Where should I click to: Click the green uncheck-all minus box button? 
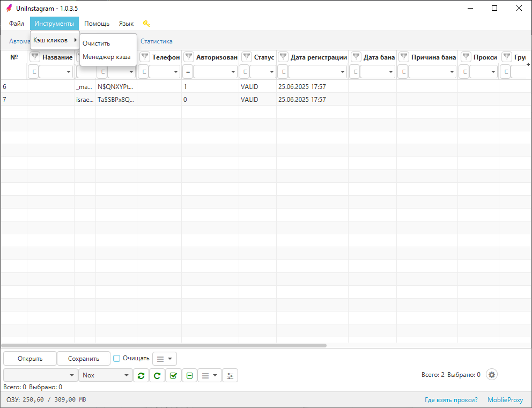(189, 375)
